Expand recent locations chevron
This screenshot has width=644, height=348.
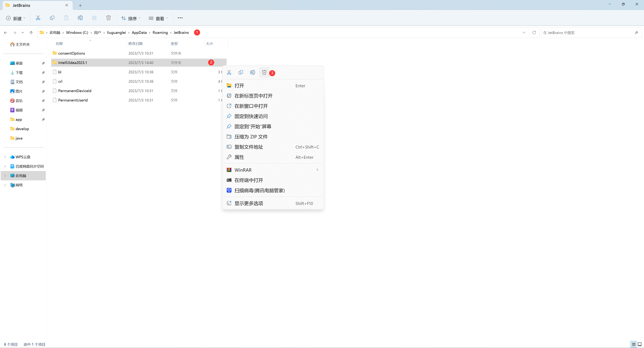(23, 33)
